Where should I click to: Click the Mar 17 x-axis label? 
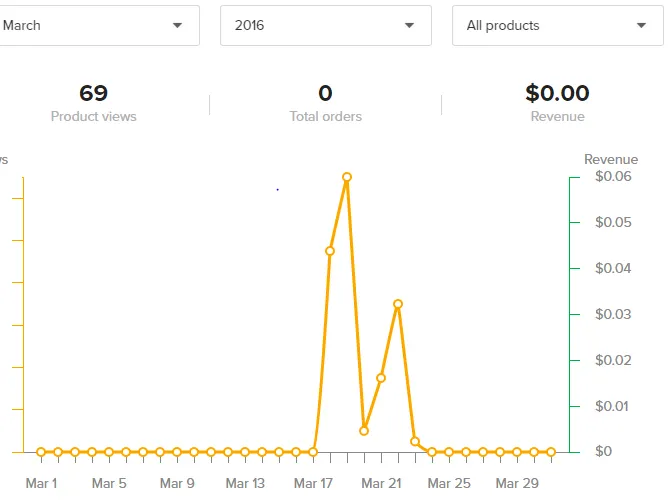tap(312, 484)
